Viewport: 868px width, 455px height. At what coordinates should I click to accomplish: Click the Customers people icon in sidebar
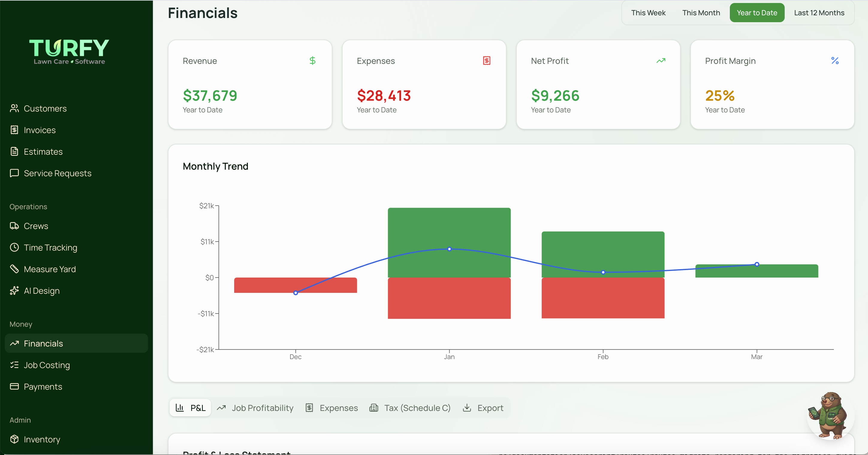tap(14, 108)
